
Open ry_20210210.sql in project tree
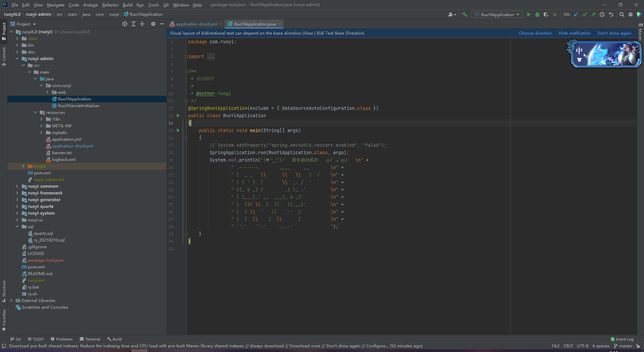coord(49,240)
